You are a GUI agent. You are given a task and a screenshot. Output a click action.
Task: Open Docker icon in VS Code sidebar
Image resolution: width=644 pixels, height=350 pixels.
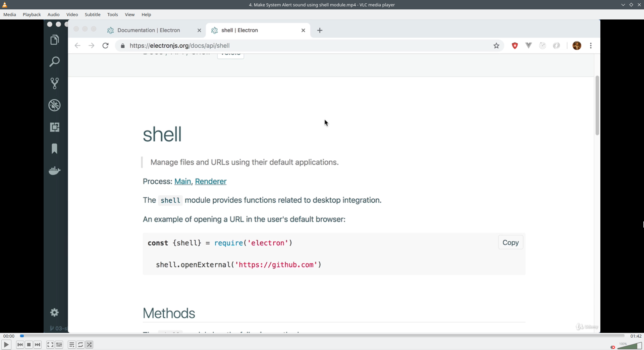click(55, 170)
